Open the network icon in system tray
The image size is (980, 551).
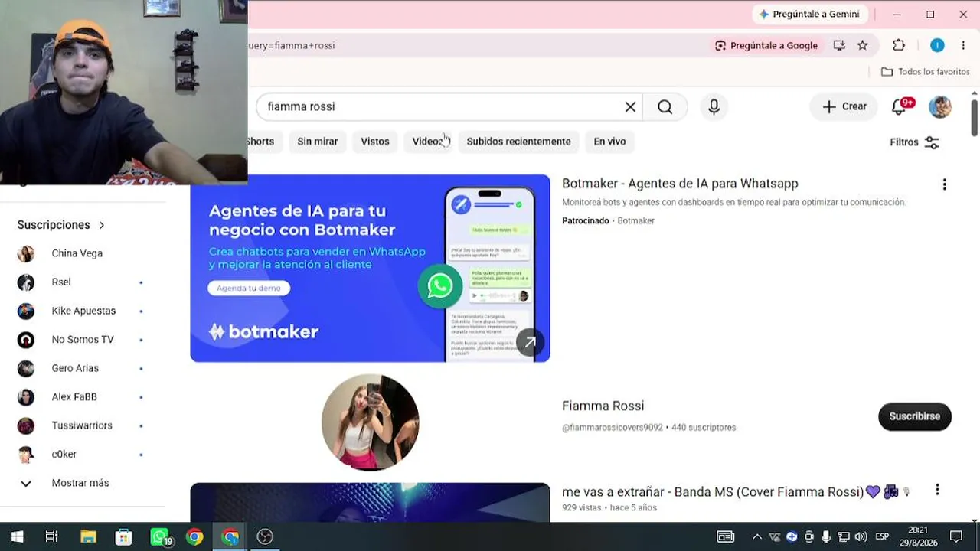(x=843, y=536)
